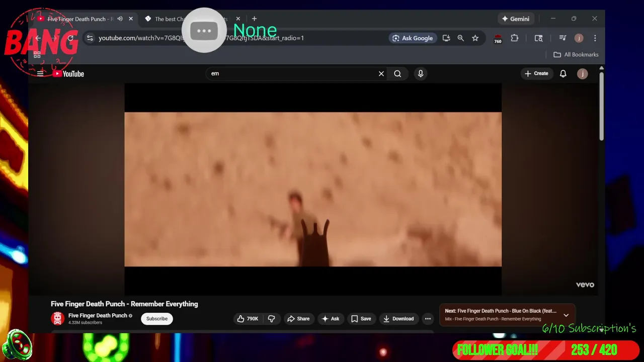Bookmark this page with star icon

pos(475,38)
